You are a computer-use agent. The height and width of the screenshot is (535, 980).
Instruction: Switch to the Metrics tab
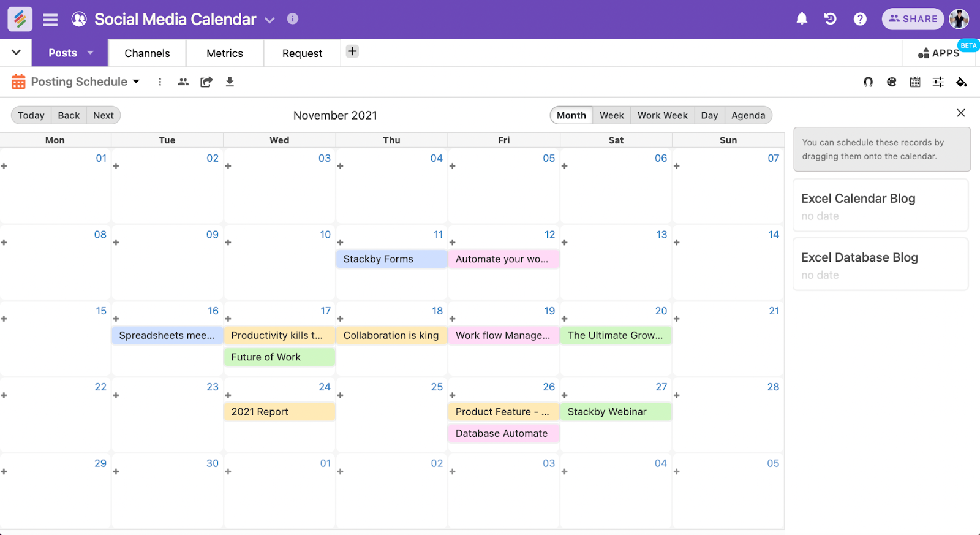click(225, 53)
